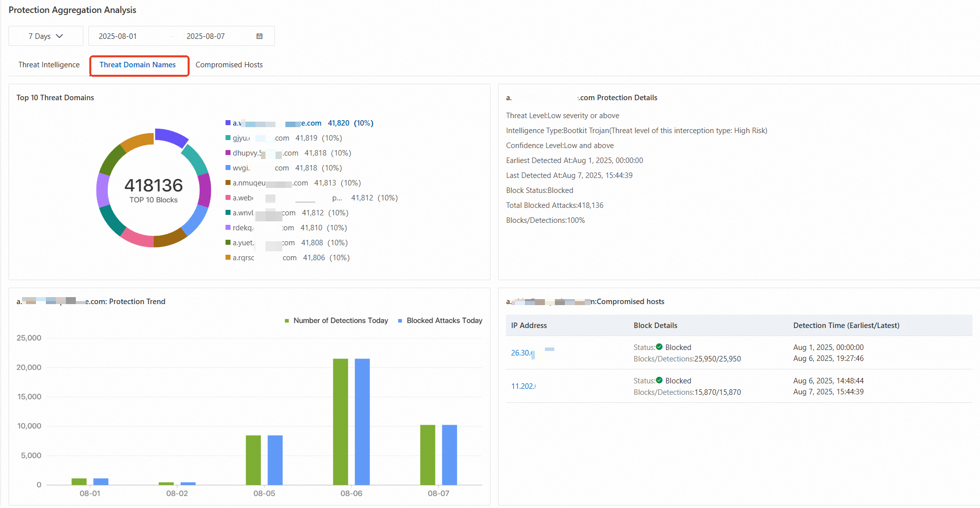Toggle Blocked Attacks Today legend

pos(440,321)
